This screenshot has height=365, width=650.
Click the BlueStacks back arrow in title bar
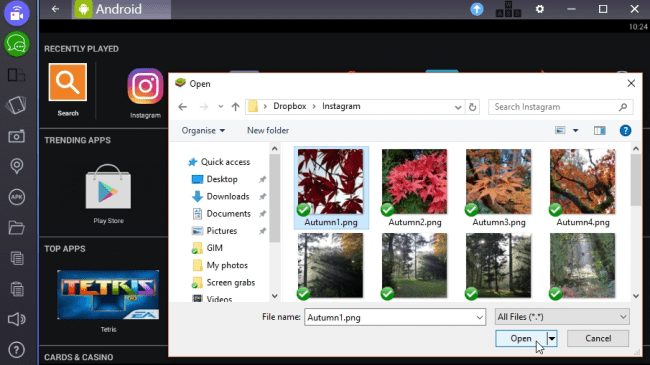[55, 9]
